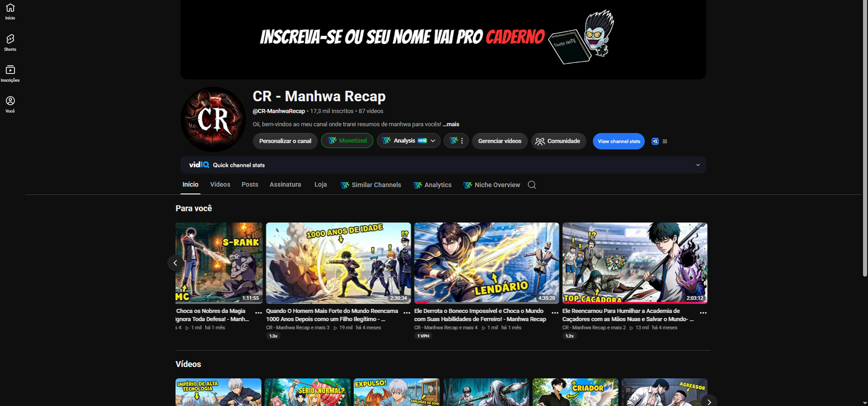The height and width of the screenshot is (406, 868).
Task: Open 'Quando O Homem Mais Forte do Mundo Reencarna' title
Action: pyautogui.click(x=332, y=315)
